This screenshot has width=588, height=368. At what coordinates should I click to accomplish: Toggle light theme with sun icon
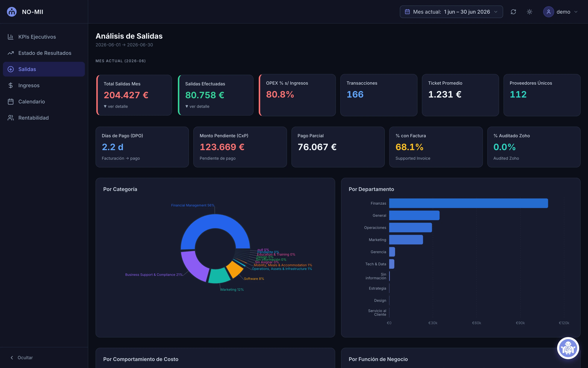click(529, 12)
